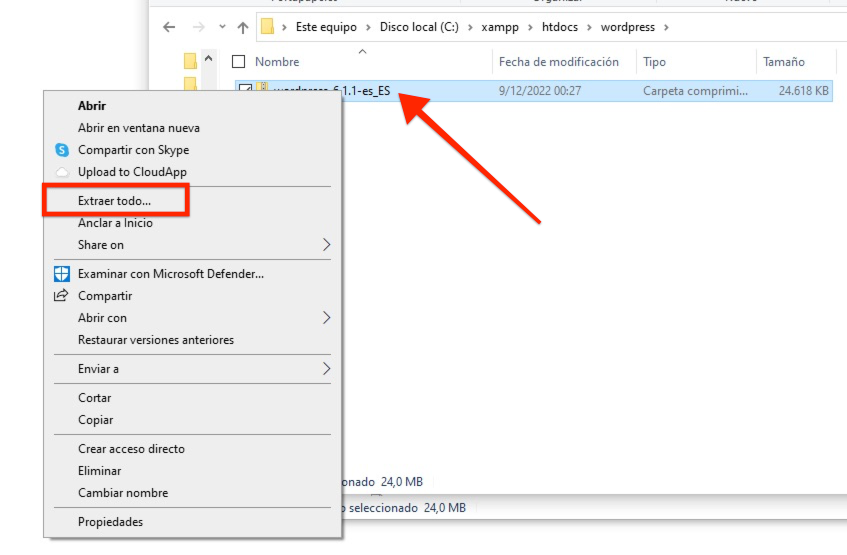Viewport: 847px width, 555px height.
Task: Open recent locations dropdown chevron
Action: (222, 26)
